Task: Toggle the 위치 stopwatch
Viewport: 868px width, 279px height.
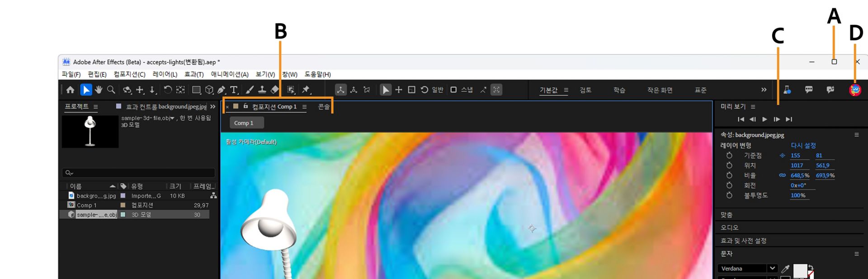Action: (729, 165)
